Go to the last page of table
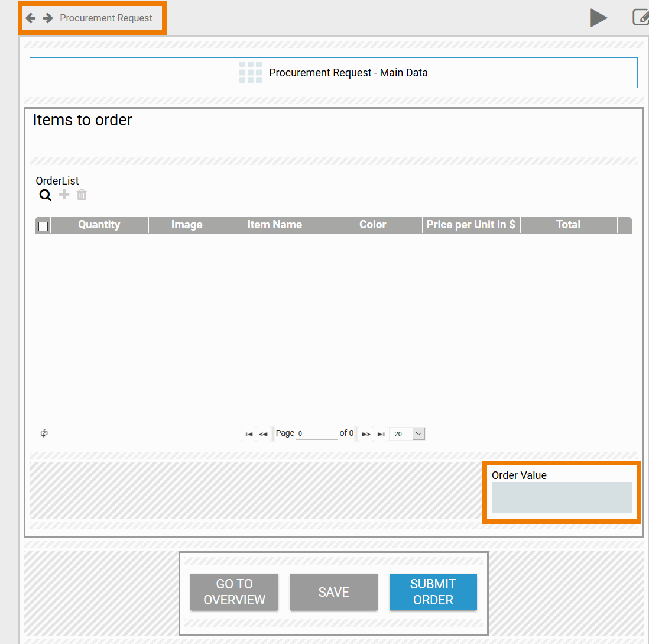This screenshot has width=649, height=644. pyautogui.click(x=381, y=434)
